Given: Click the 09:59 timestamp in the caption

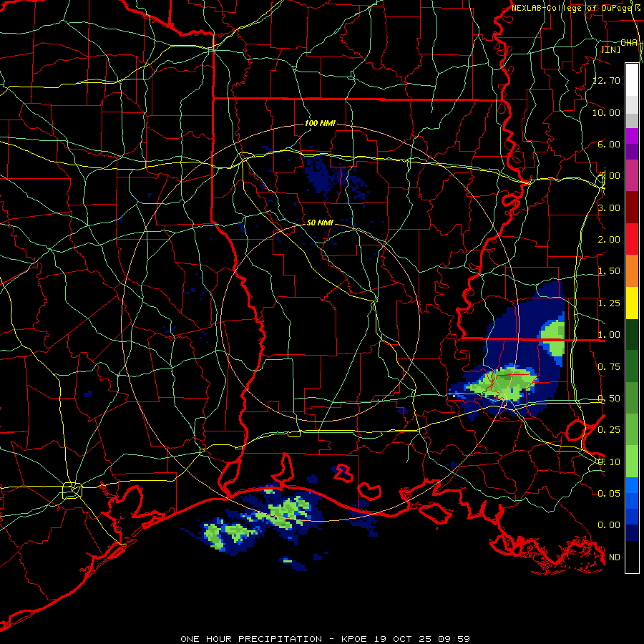Looking at the screenshot, I should click(x=454, y=639).
